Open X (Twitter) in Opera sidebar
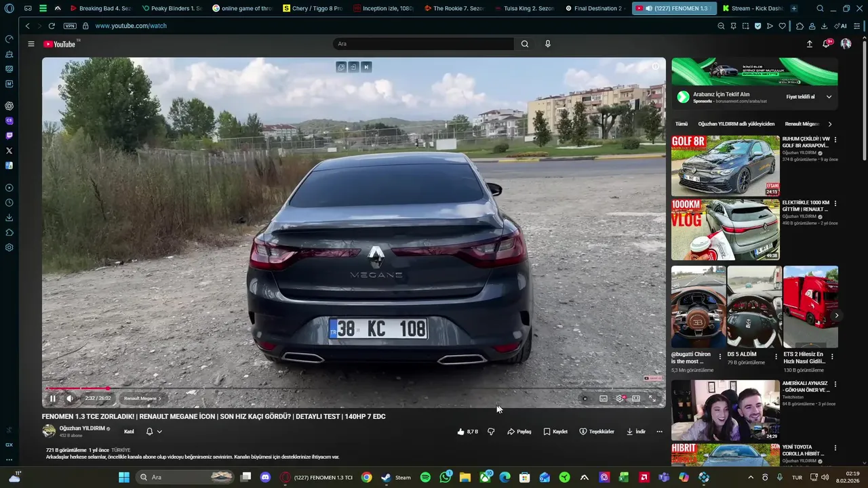The height and width of the screenshot is (488, 868). click(9, 150)
